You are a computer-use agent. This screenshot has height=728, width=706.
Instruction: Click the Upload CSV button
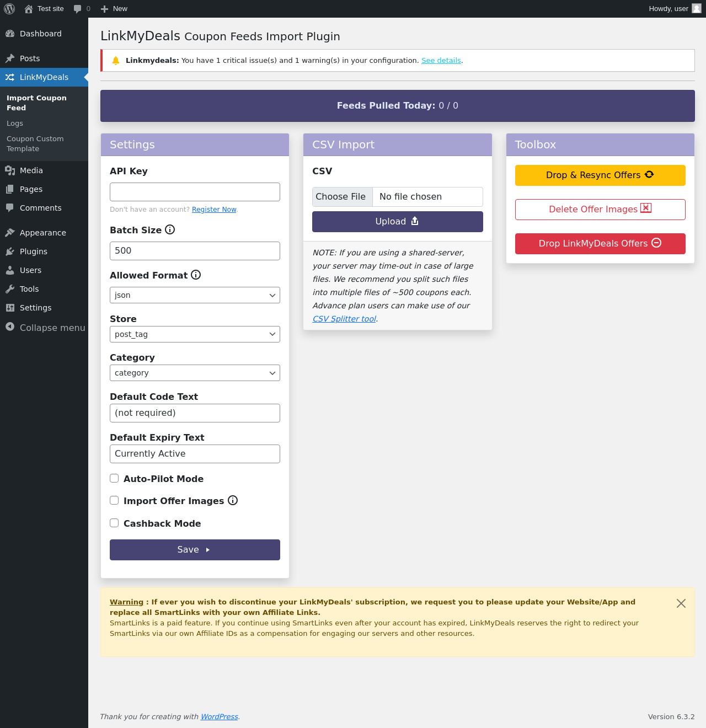click(398, 222)
